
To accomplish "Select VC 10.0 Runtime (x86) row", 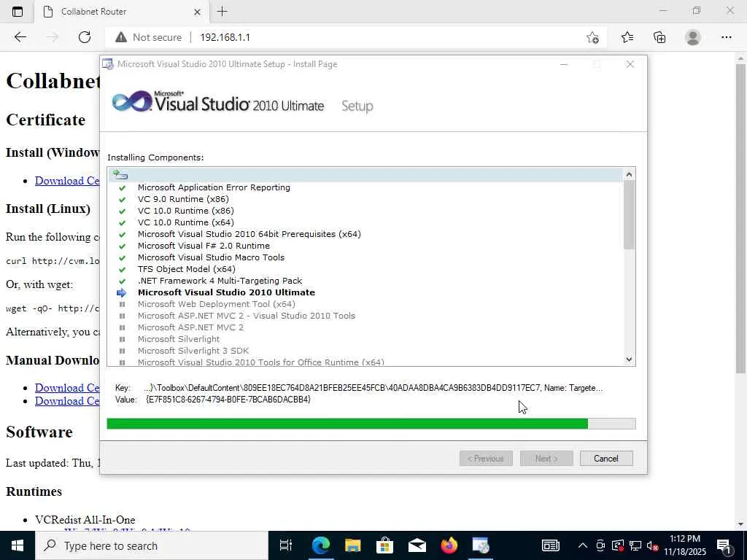I will (x=366, y=211).
